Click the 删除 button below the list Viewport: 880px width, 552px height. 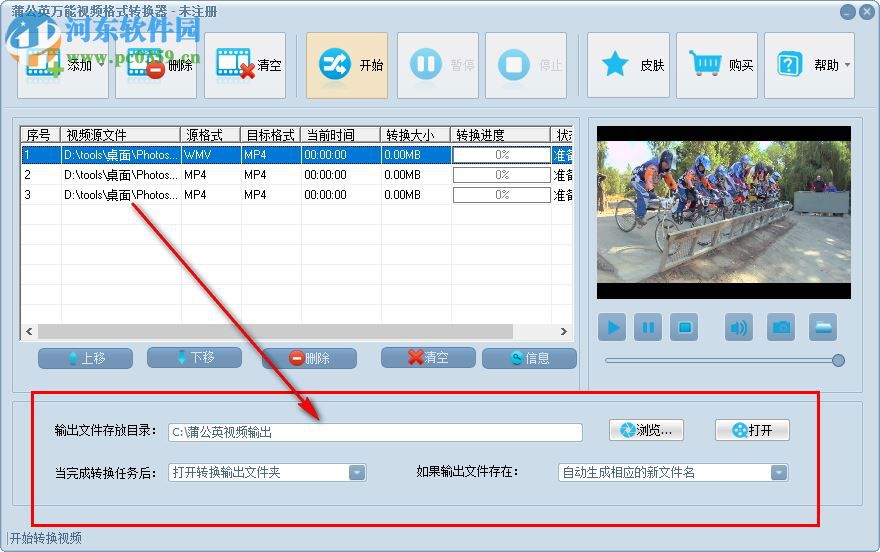coord(309,358)
